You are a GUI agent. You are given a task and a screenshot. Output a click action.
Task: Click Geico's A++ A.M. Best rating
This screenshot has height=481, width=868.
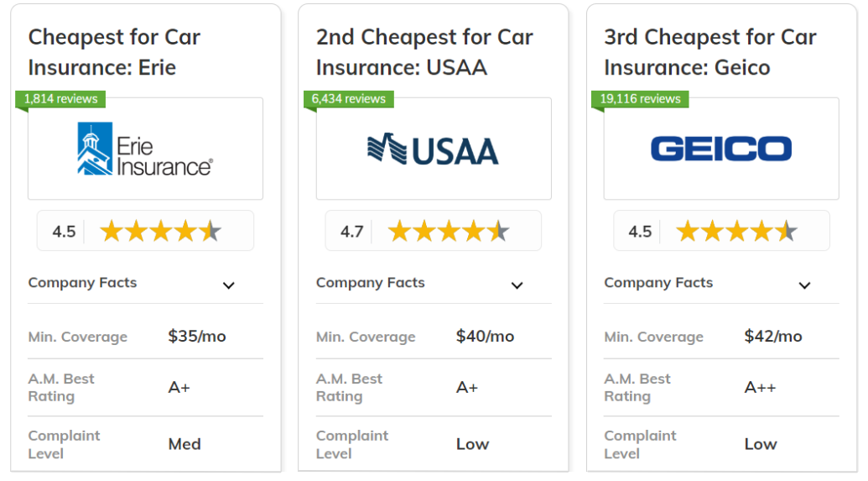[761, 387]
